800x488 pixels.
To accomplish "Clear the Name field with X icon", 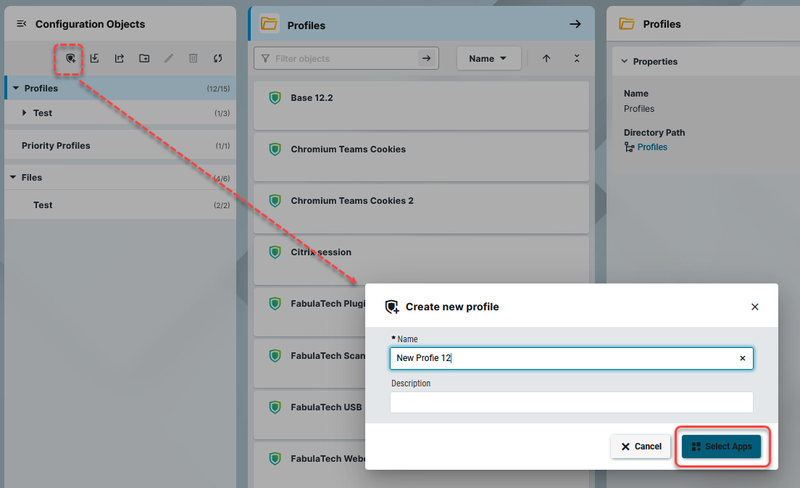I will pyautogui.click(x=742, y=358).
